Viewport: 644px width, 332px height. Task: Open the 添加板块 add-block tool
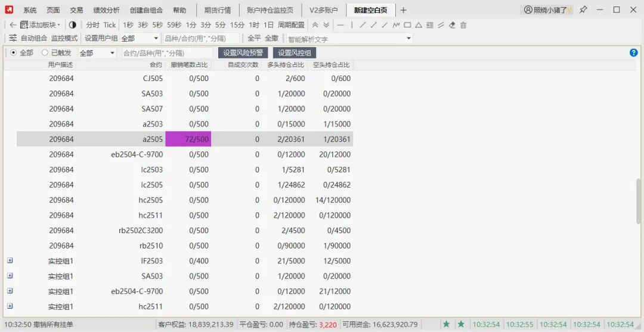tap(40, 25)
